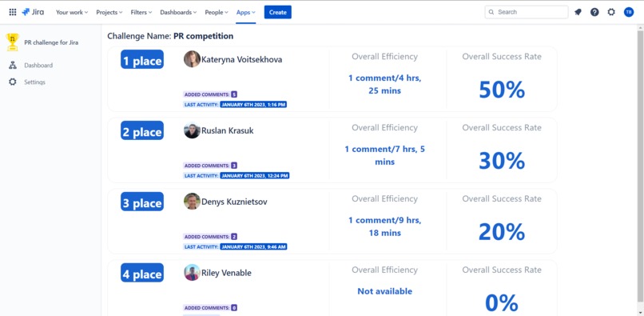Open Settings in the sidebar

(34, 82)
